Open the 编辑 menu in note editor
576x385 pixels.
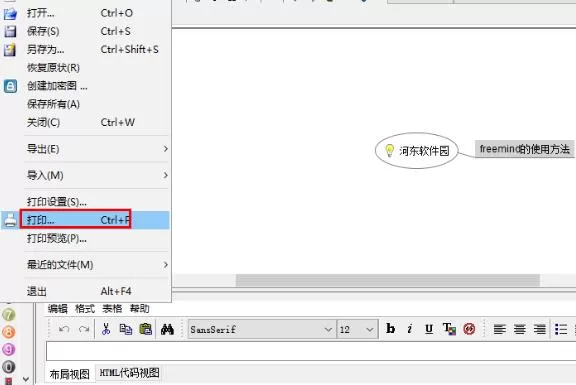tap(58, 309)
